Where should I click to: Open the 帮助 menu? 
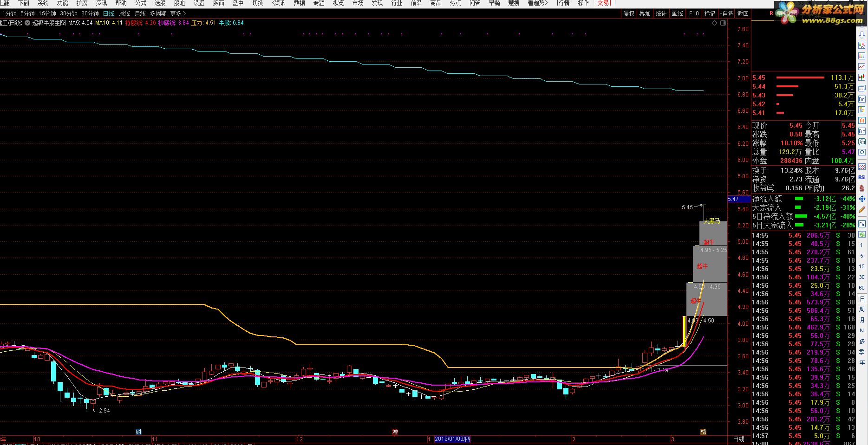point(121,3)
